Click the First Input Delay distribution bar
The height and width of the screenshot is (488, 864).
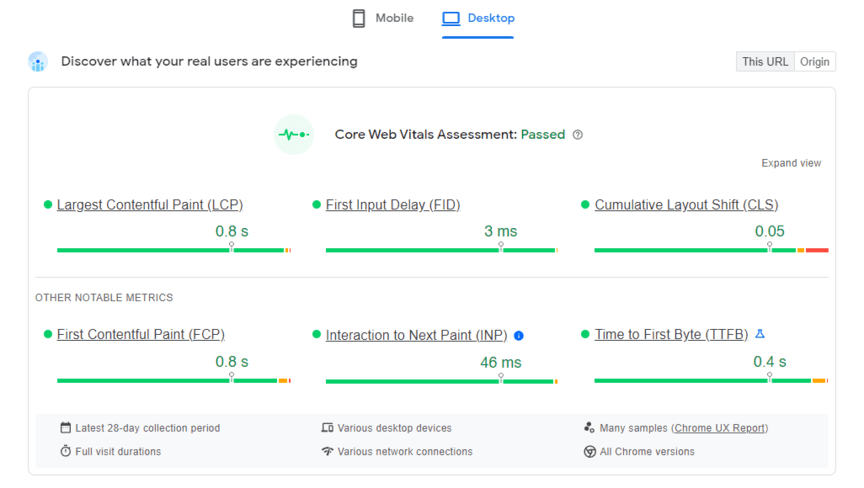tap(441, 250)
